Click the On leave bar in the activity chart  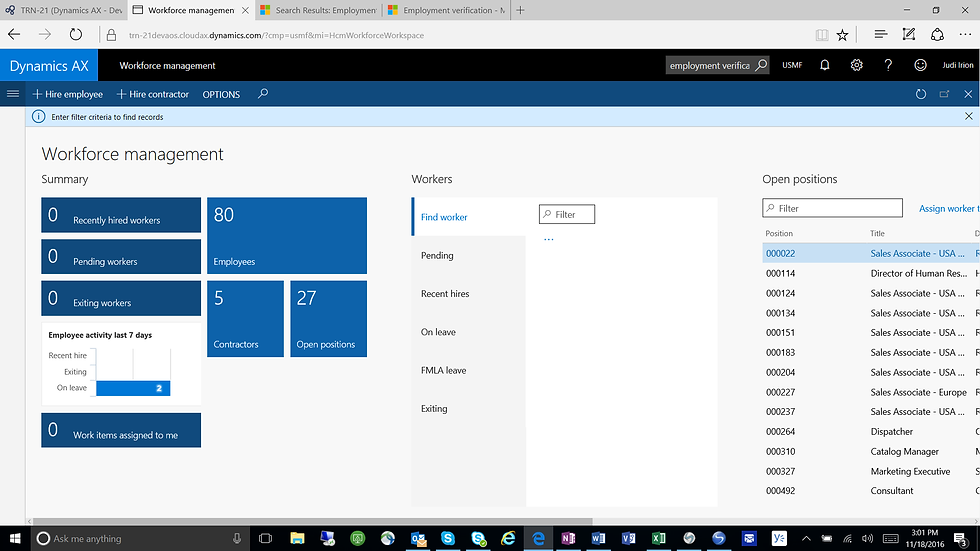coord(133,388)
